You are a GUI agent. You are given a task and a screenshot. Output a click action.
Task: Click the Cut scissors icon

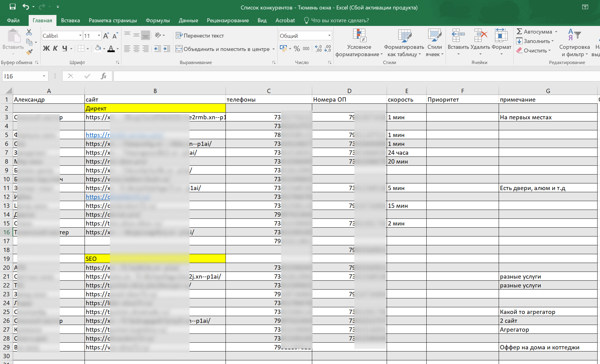29,32
